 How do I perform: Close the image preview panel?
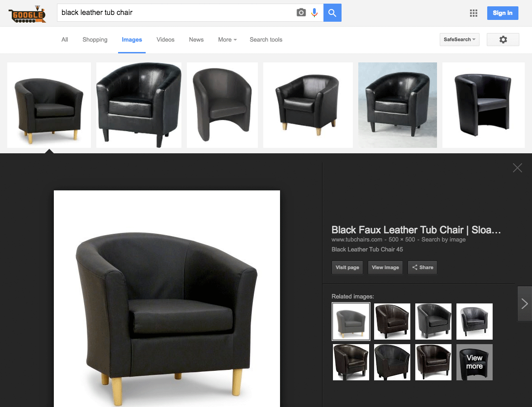click(x=518, y=168)
